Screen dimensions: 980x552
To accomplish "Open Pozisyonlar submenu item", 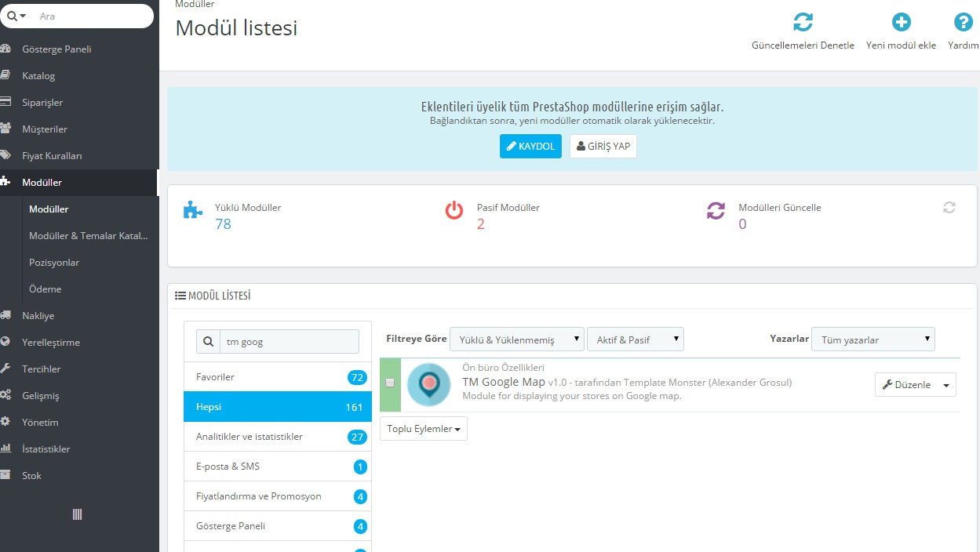I will tap(54, 262).
